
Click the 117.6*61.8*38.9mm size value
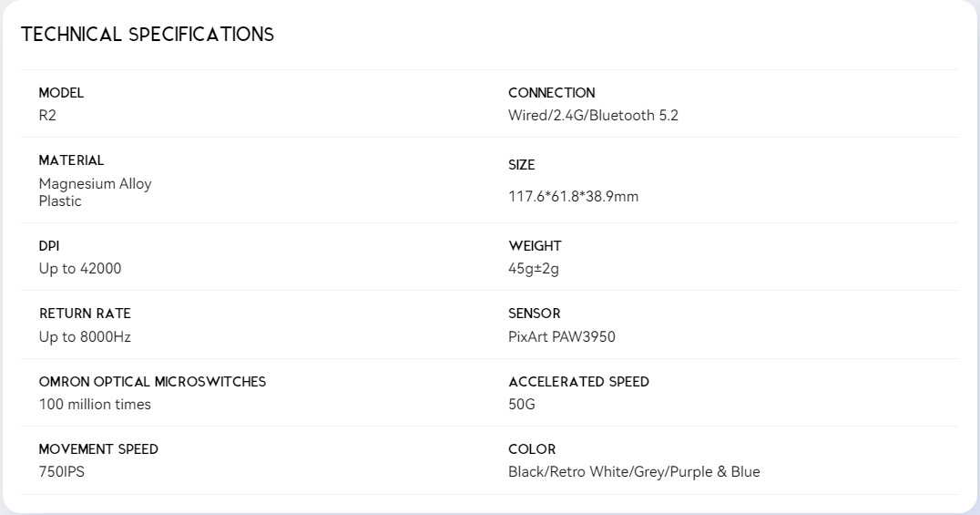click(x=573, y=197)
